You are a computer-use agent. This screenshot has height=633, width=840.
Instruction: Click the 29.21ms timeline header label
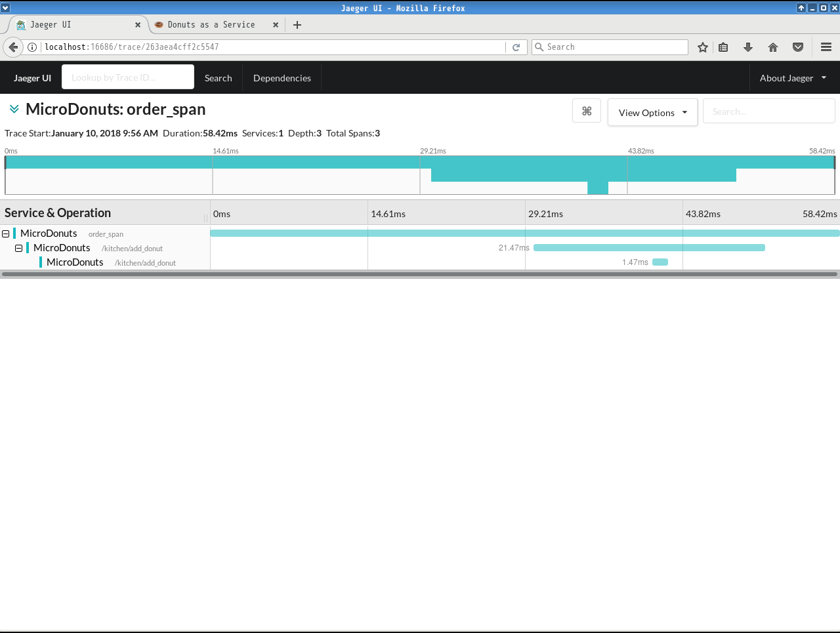545,214
